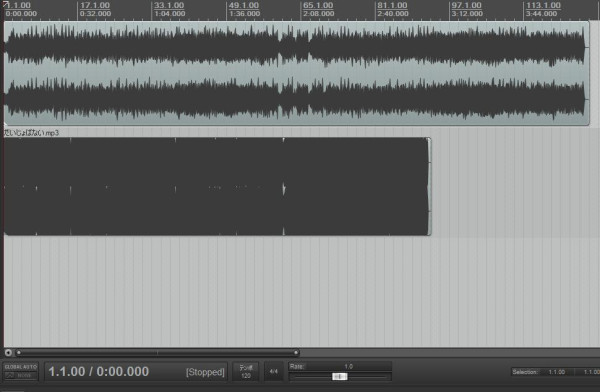Click ruler marker 33.1.00 at 1:04.000
The image size is (600, 392).
tap(170, 10)
